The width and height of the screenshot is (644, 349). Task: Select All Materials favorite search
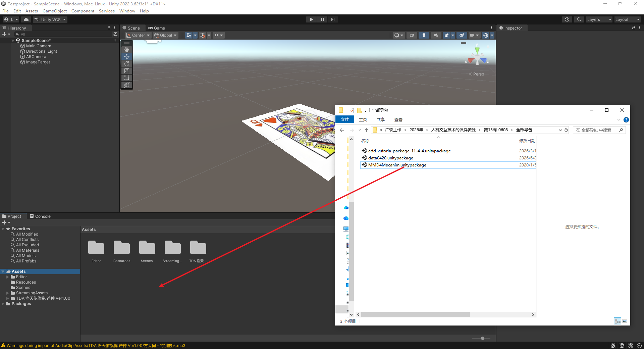pos(28,250)
